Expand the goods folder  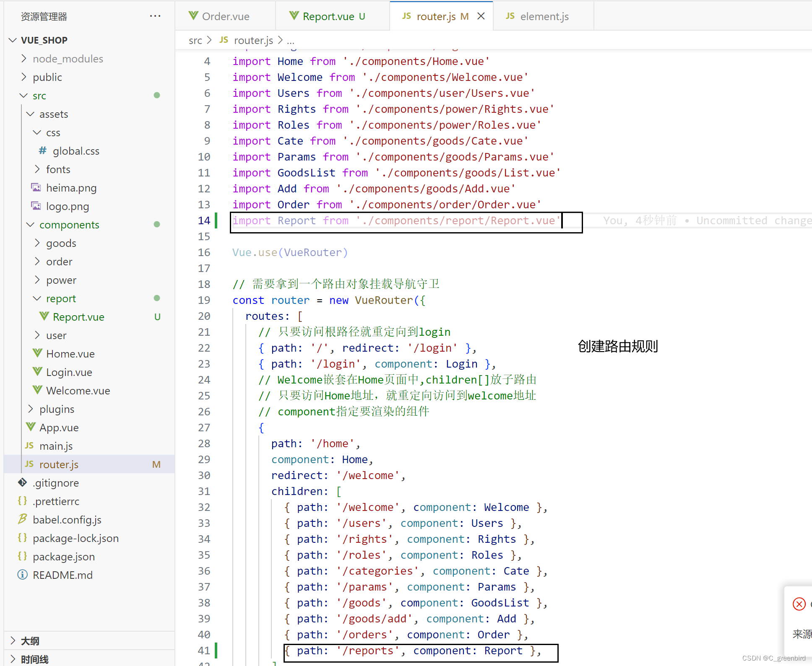(x=37, y=243)
